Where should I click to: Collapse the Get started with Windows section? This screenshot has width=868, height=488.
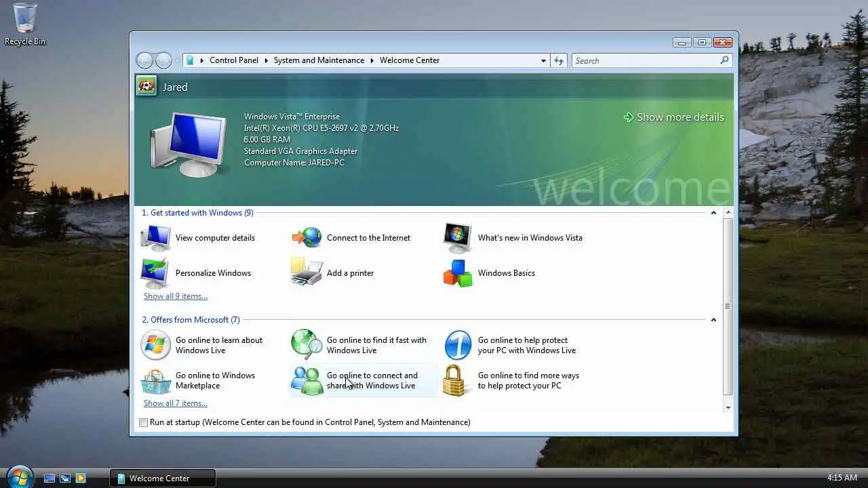click(x=713, y=213)
